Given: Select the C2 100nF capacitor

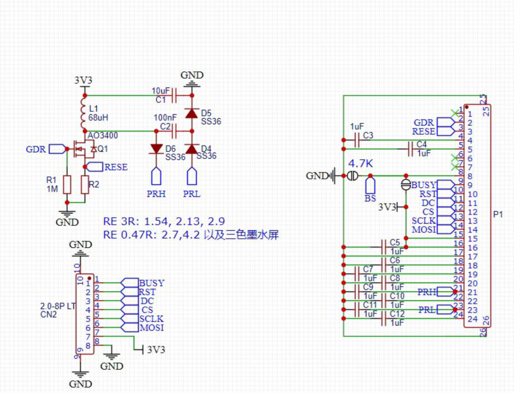Looking at the screenshot, I should coord(174,131).
